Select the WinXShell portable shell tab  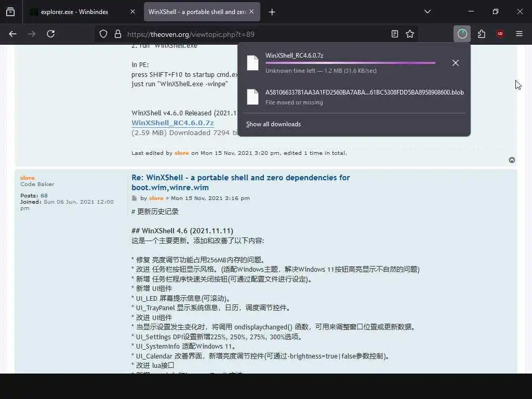(197, 12)
